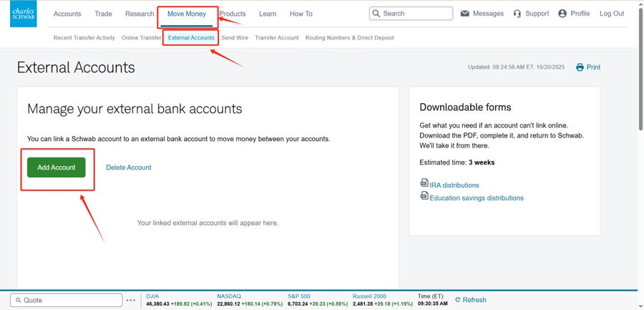Click the Refresh quotes link
Image resolution: width=644 pixels, height=310 pixels.
tap(474, 300)
